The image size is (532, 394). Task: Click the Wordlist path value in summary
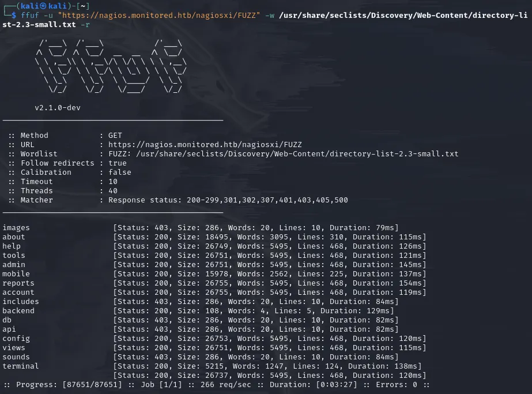coord(283,154)
